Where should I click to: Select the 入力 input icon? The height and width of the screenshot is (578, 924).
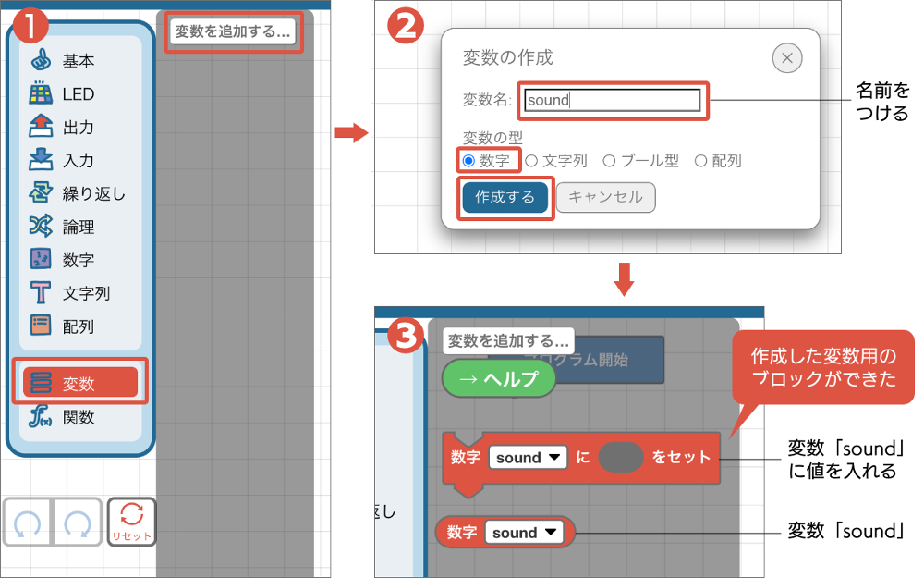coord(41,159)
